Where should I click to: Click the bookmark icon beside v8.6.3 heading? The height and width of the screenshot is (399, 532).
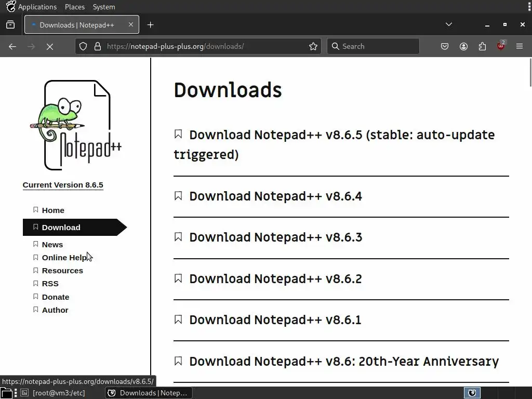click(178, 237)
